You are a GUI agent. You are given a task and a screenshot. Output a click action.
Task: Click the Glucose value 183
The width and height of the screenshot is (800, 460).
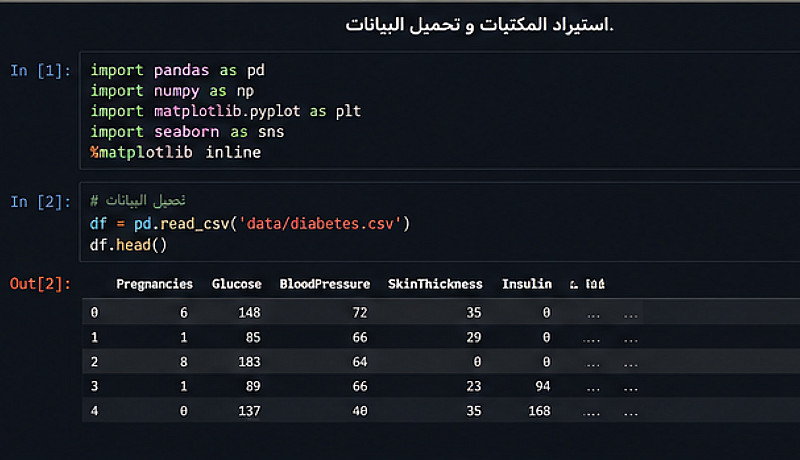[x=248, y=360]
